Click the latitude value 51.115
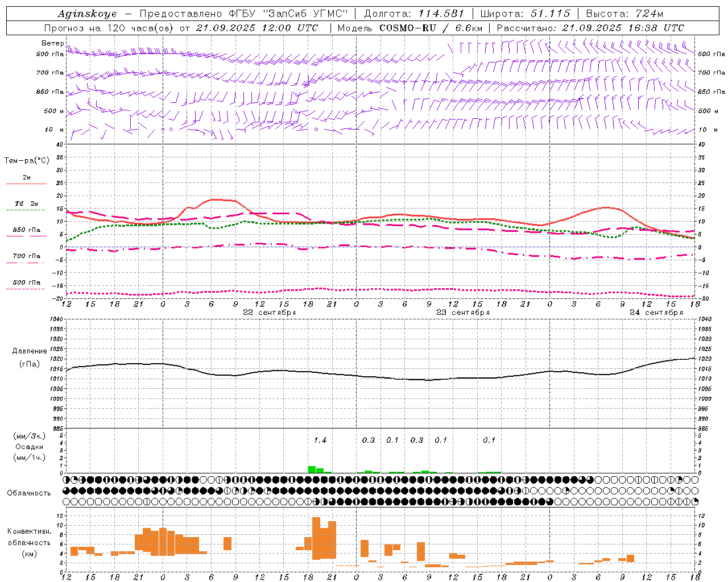The height and width of the screenshot is (582, 728). [x=551, y=14]
